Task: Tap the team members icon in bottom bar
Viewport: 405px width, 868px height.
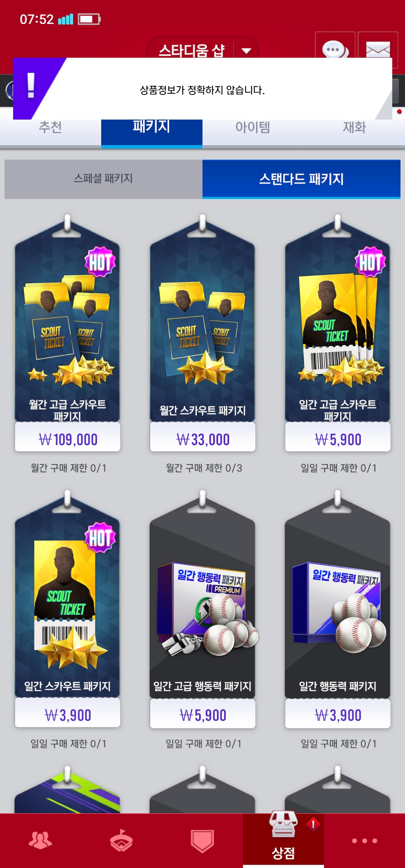Action: (x=40, y=840)
